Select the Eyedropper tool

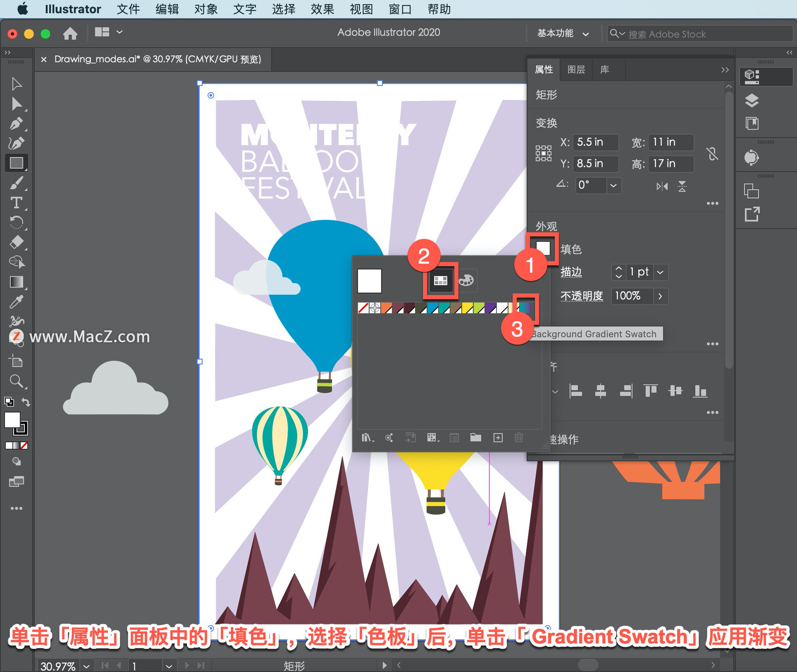click(16, 302)
